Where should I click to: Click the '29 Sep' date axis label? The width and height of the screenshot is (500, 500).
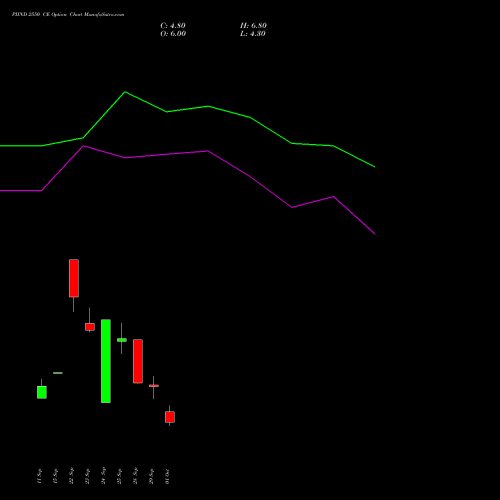tap(151, 476)
